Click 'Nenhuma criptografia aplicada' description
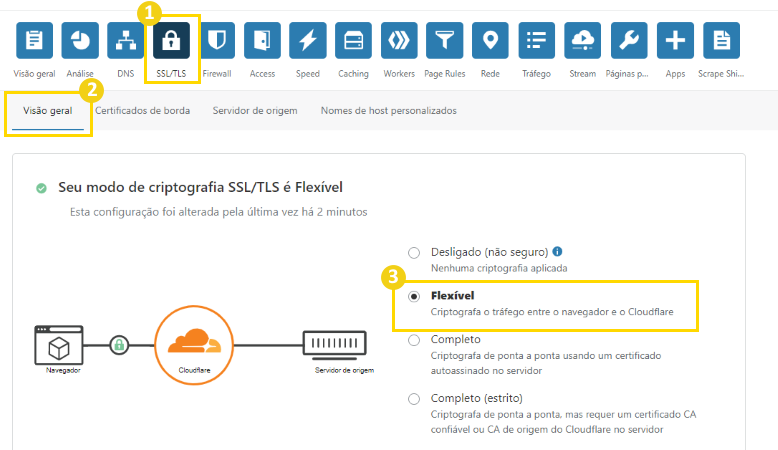 coord(499,268)
